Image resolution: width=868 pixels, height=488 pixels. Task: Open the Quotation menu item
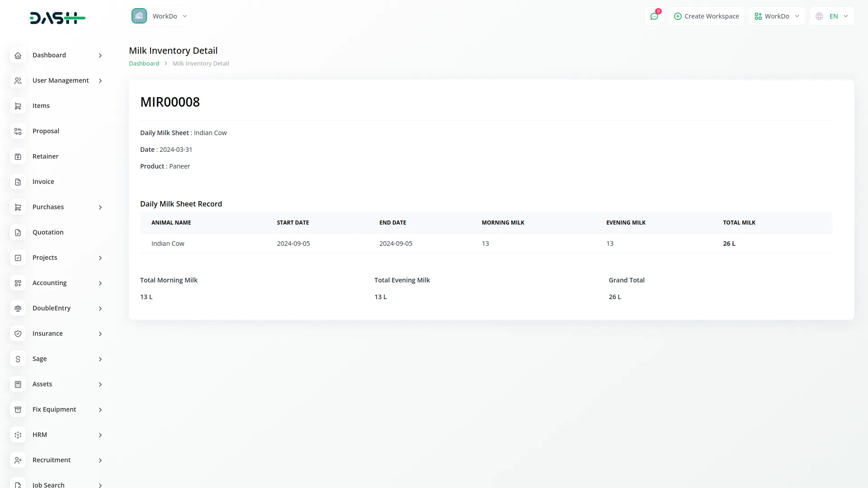tap(48, 232)
